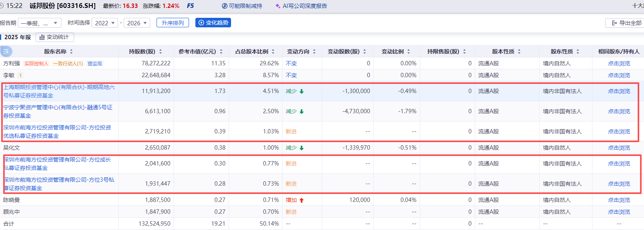
Task: Click the 变化趋势 button
Action: 213,23
